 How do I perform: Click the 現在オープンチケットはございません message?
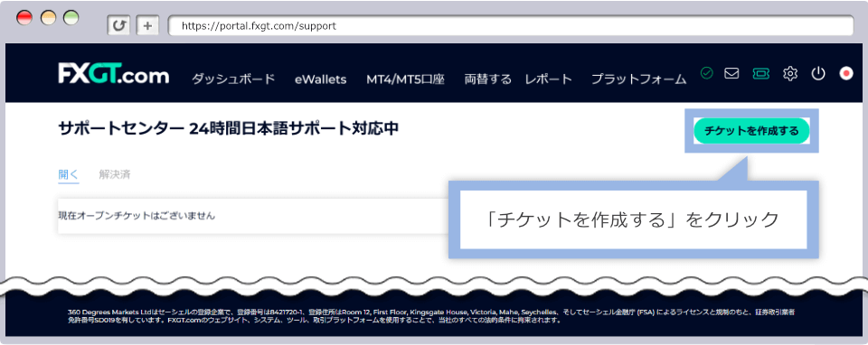(137, 216)
